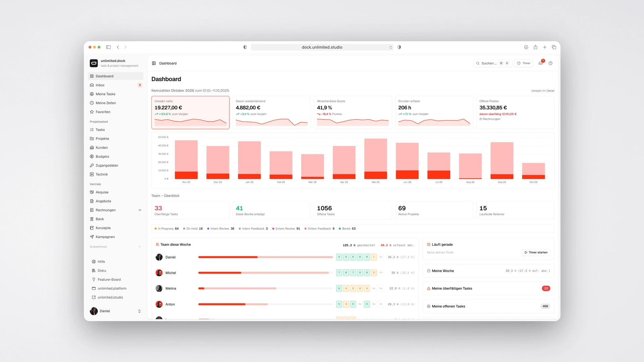The width and height of the screenshot is (644, 362).
Task: Click the Suchen search field
Action: (x=493, y=63)
